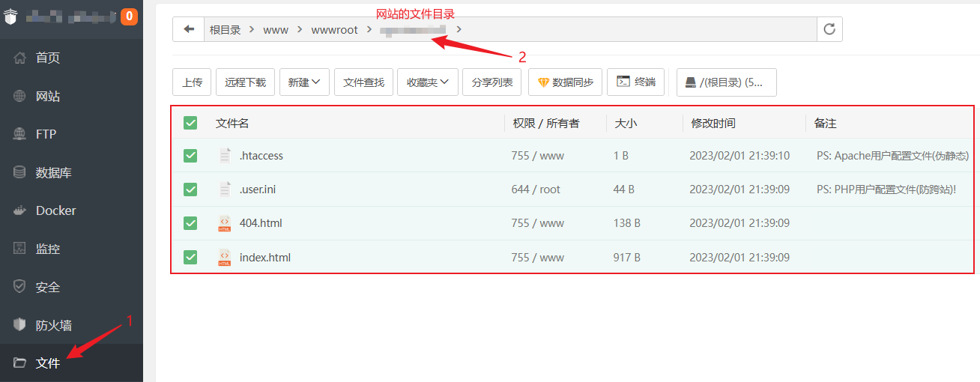
Task: Open the 监控 menu item
Action: click(x=71, y=249)
